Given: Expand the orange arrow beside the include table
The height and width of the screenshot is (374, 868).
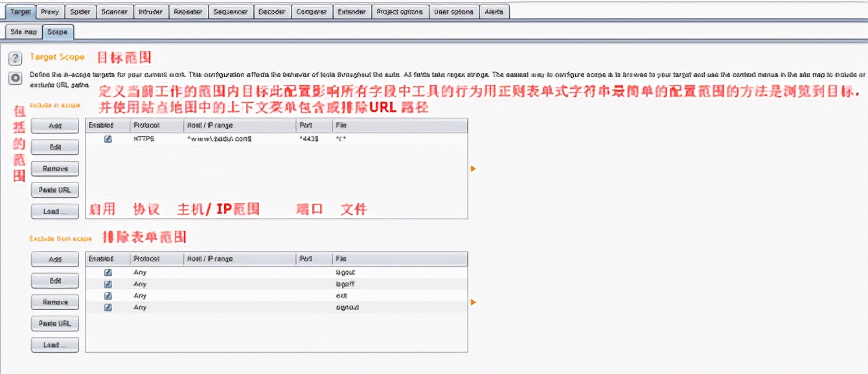Looking at the screenshot, I should (x=474, y=169).
